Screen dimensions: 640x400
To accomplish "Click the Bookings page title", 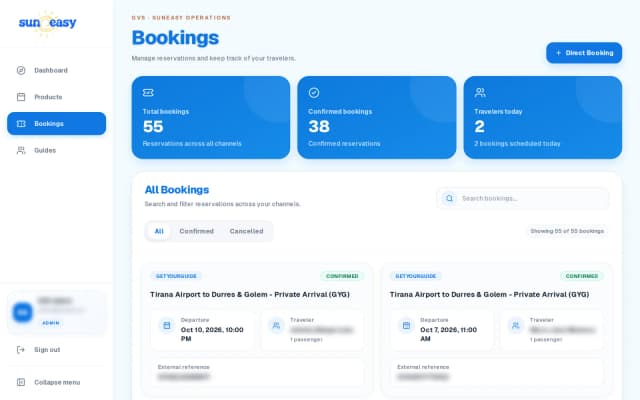I will (175, 38).
